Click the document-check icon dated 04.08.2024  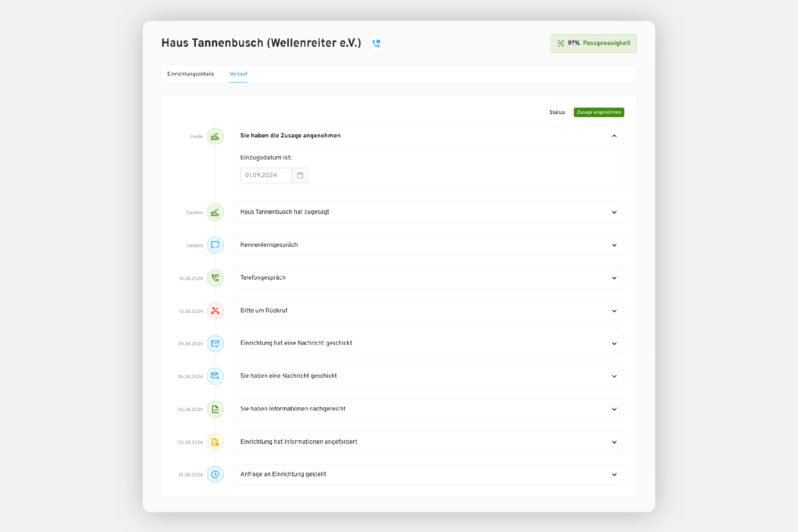click(x=215, y=409)
